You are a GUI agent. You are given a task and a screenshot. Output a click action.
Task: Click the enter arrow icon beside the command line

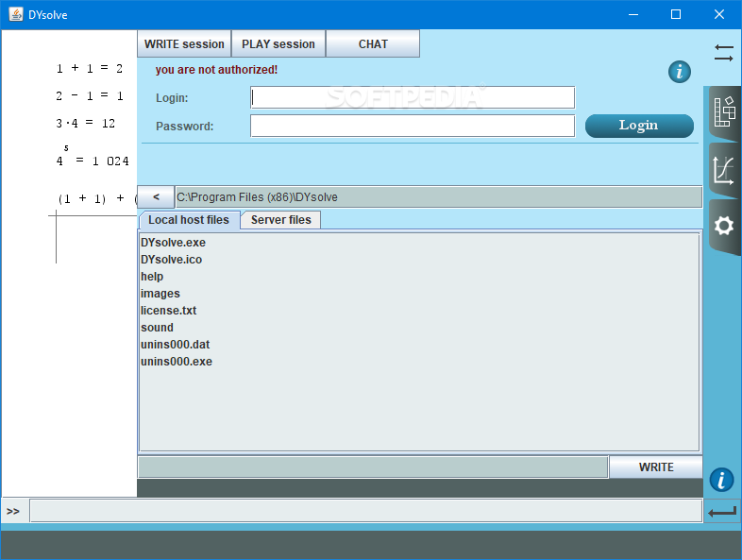(x=722, y=512)
